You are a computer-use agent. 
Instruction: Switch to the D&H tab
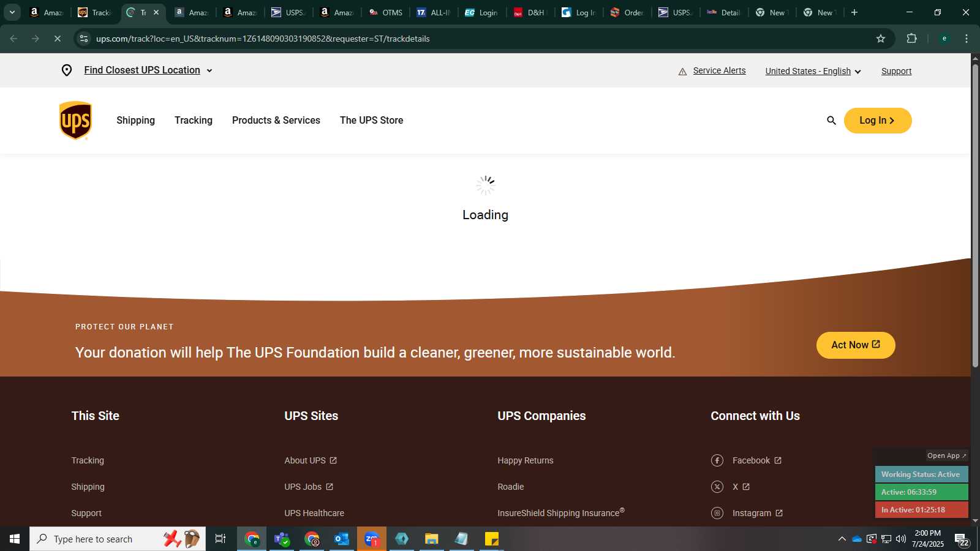click(x=530, y=12)
